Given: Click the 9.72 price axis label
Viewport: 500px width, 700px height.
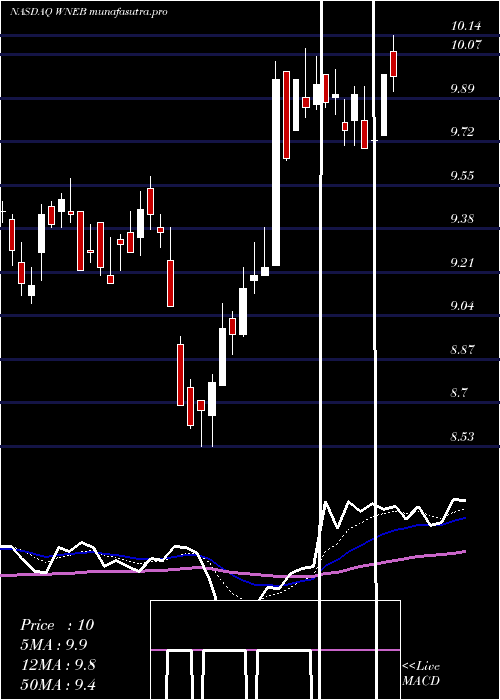Looking at the screenshot, I should click(462, 131).
